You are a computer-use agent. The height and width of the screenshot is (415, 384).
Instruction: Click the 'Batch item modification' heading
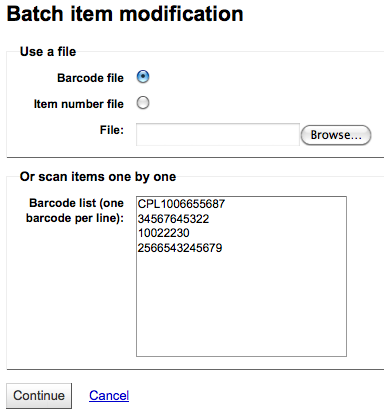click(x=125, y=14)
